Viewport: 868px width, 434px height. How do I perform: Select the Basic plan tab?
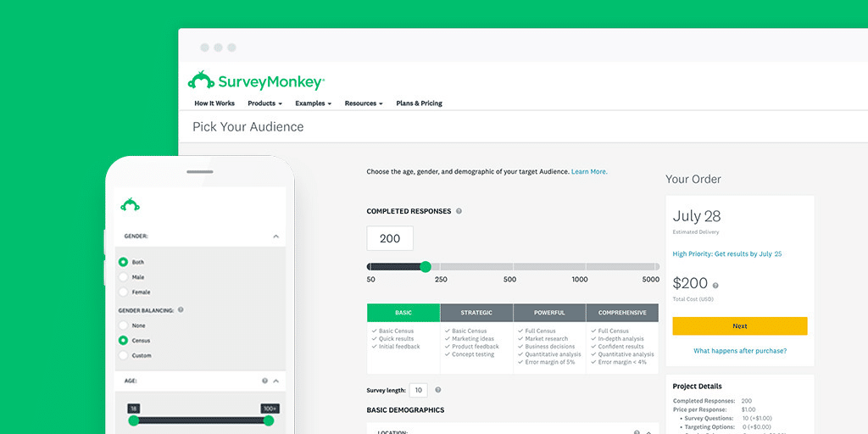[x=403, y=313]
